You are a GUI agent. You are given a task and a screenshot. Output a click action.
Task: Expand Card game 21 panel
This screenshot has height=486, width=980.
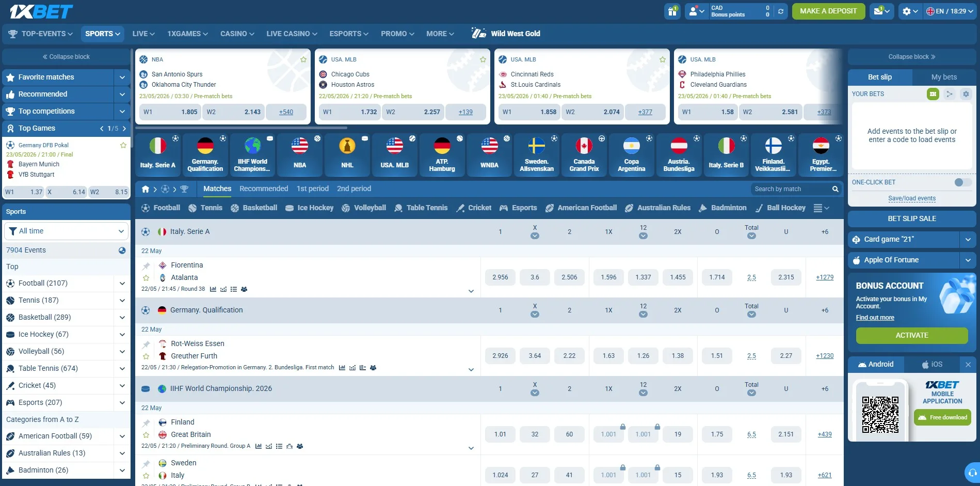click(x=968, y=240)
